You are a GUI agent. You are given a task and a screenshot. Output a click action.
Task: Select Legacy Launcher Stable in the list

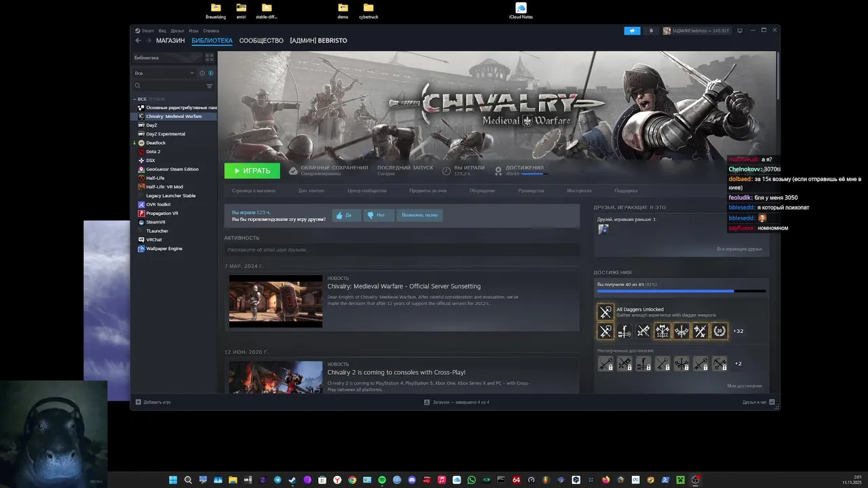click(x=174, y=196)
